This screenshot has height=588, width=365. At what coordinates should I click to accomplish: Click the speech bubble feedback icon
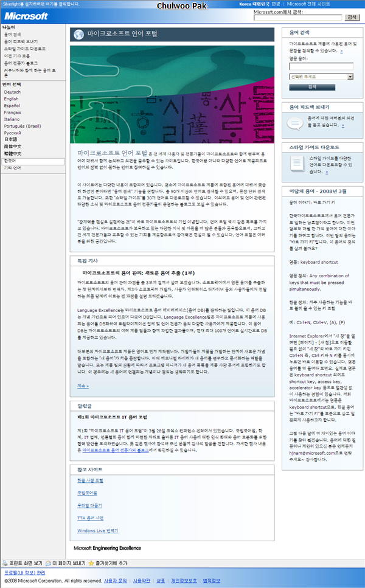tap(295, 123)
